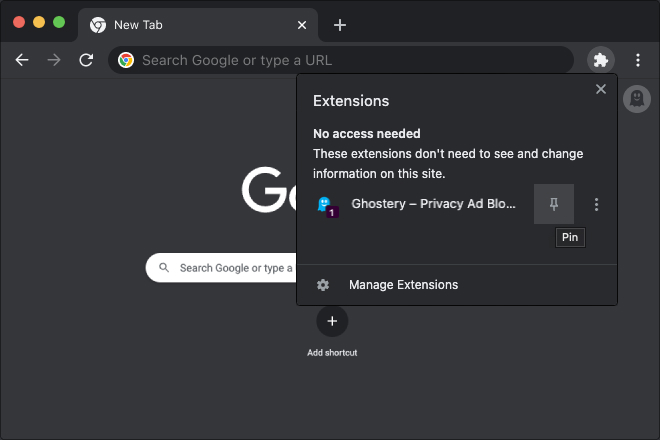
Task: Reload the current page
Action: tap(86, 60)
